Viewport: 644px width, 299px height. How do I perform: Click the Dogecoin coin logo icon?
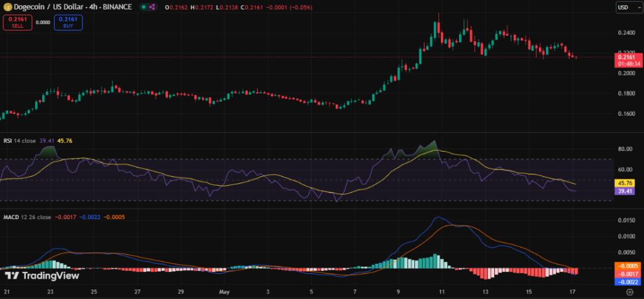[7, 7]
